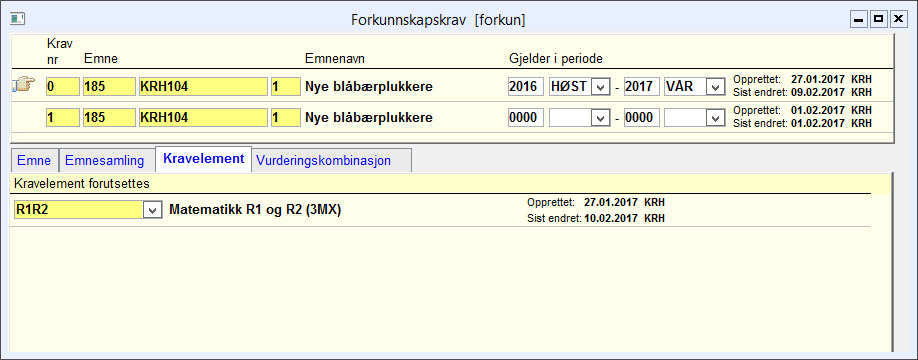Select the Kravelement tab
Image resolution: width=918 pixels, height=360 pixels.
pyautogui.click(x=204, y=159)
